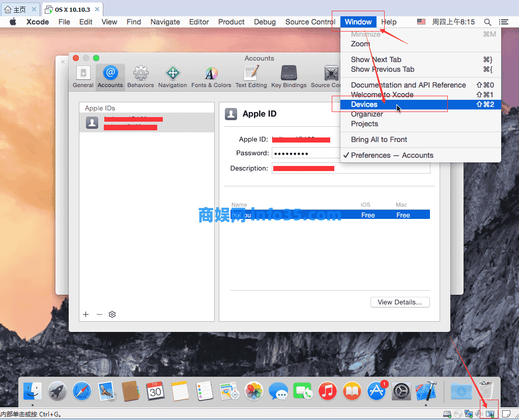519x420 pixels.
Task: Click the US flag input source icon
Action: [x=421, y=22]
